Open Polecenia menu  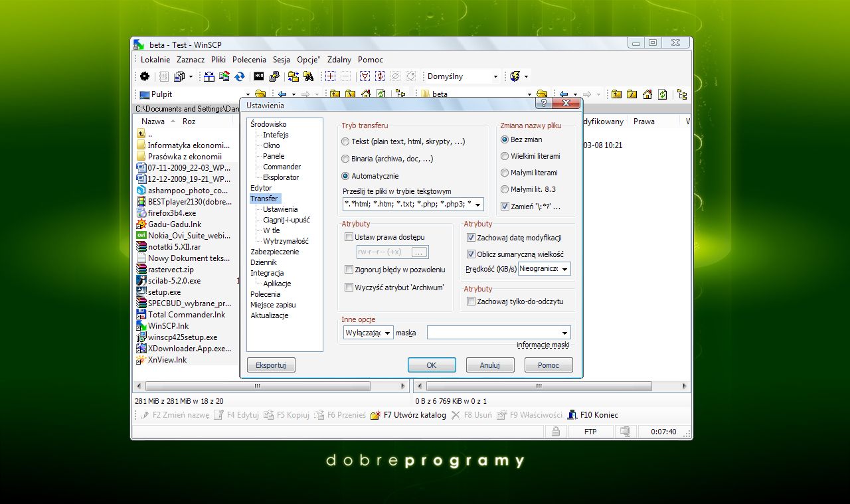(x=249, y=60)
